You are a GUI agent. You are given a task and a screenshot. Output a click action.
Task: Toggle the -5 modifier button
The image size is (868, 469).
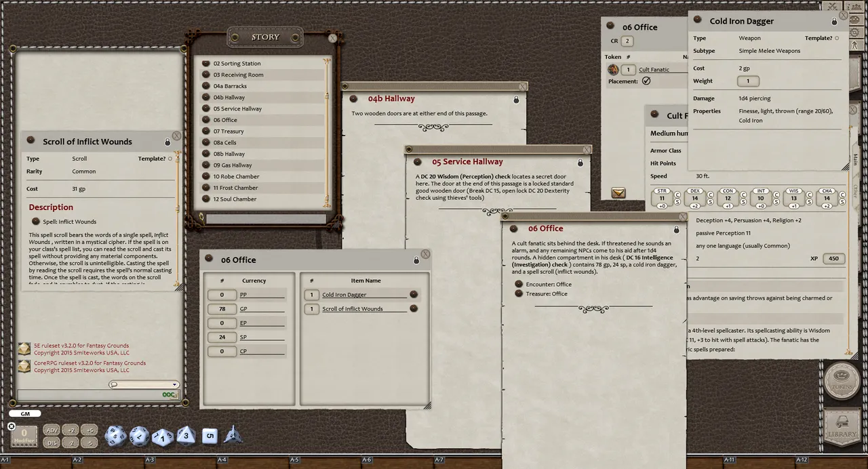[x=90, y=443]
